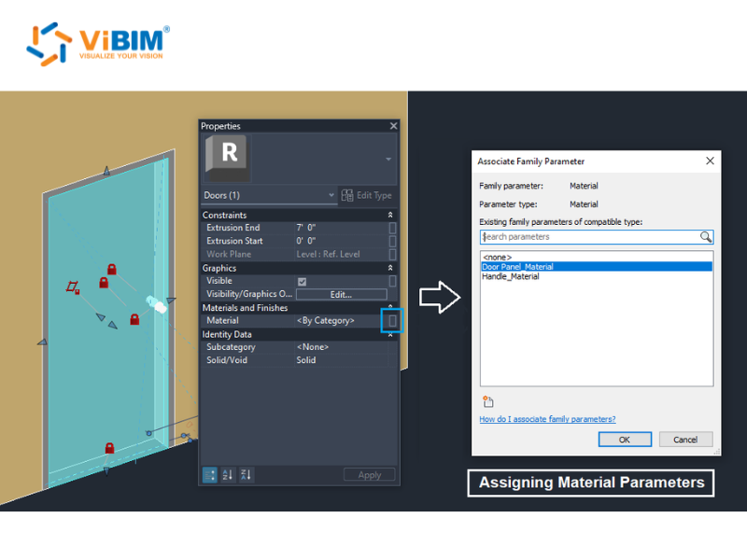The image size is (747, 560).
Task: Click associate parameter button for Visible
Action: tap(392, 281)
